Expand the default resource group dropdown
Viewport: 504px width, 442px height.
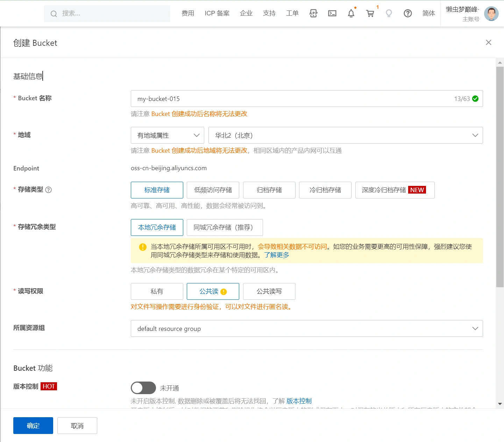[306, 328]
